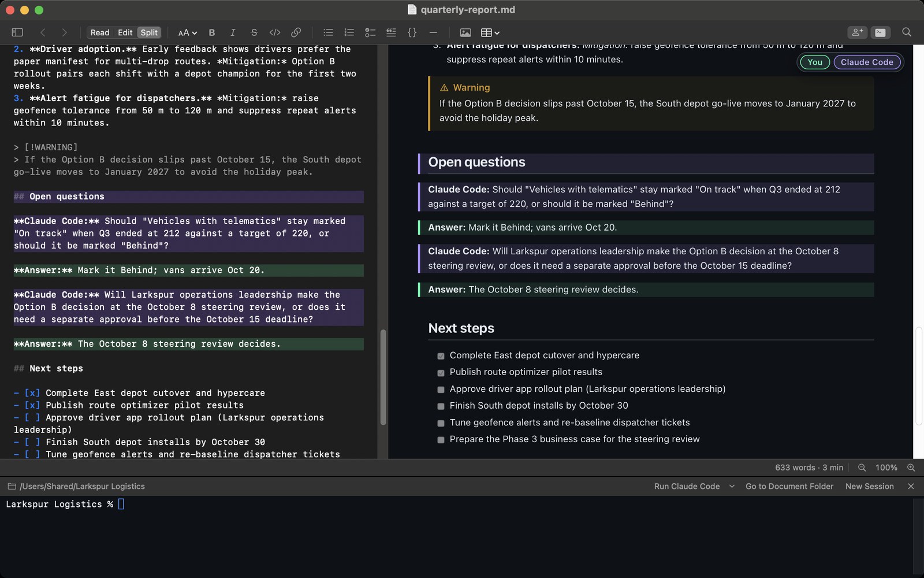Insert an image
This screenshot has width=924, height=578.
[x=465, y=32]
